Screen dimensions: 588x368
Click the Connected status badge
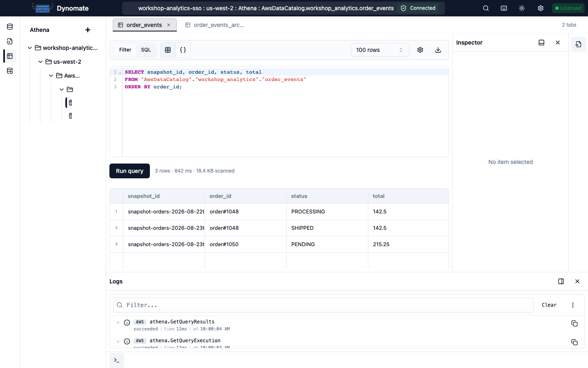(x=418, y=8)
